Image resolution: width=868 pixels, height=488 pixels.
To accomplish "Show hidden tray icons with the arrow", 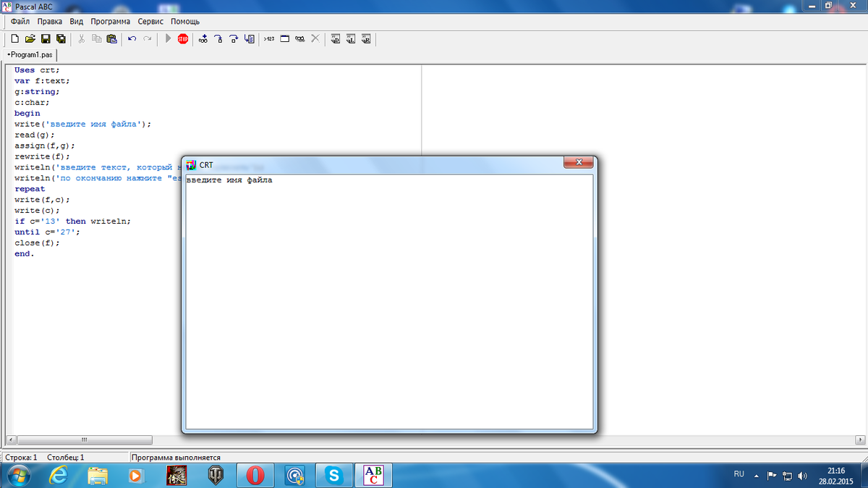I will tap(757, 476).
